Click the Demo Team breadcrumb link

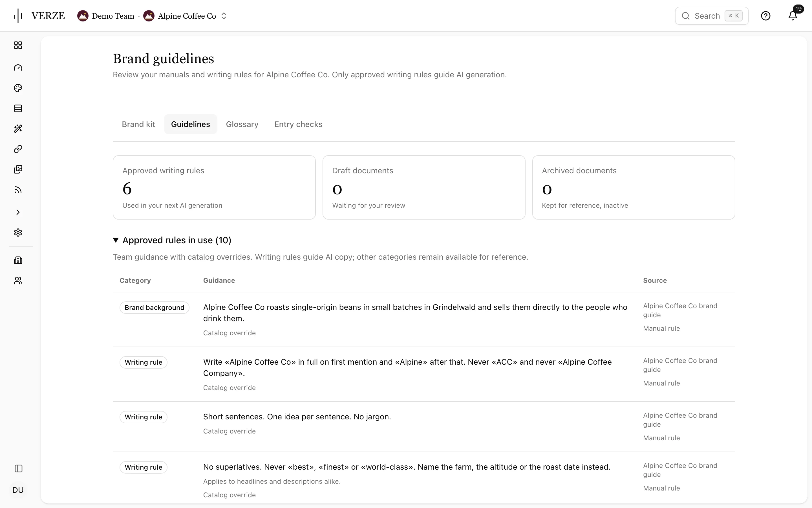pos(106,16)
